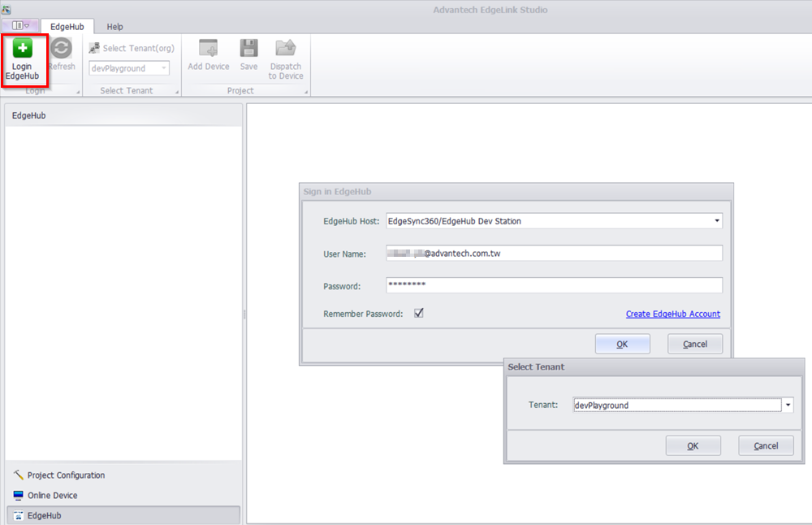Image resolution: width=812 pixels, height=525 pixels.
Task: Open the Help tab
Action: [115, 27]
